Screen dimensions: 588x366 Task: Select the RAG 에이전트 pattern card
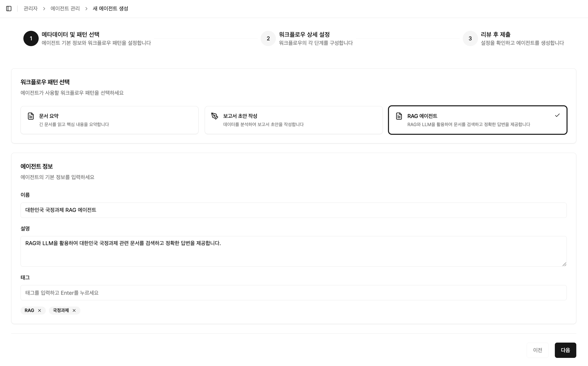(x=478, y=120)
